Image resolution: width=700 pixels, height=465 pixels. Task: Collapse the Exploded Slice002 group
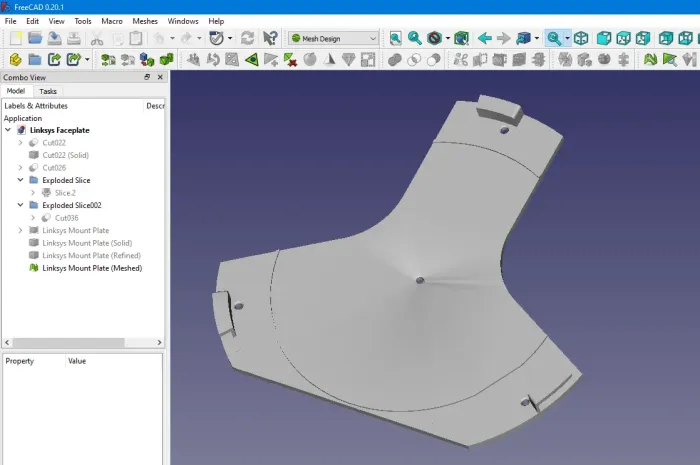pyautogui.click(x=20, y=205)
